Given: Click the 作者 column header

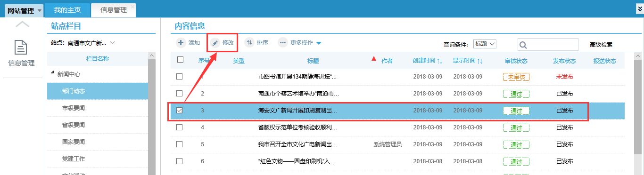Looking at the screenshot, I should pyautogui.click(x=387, y=61).
